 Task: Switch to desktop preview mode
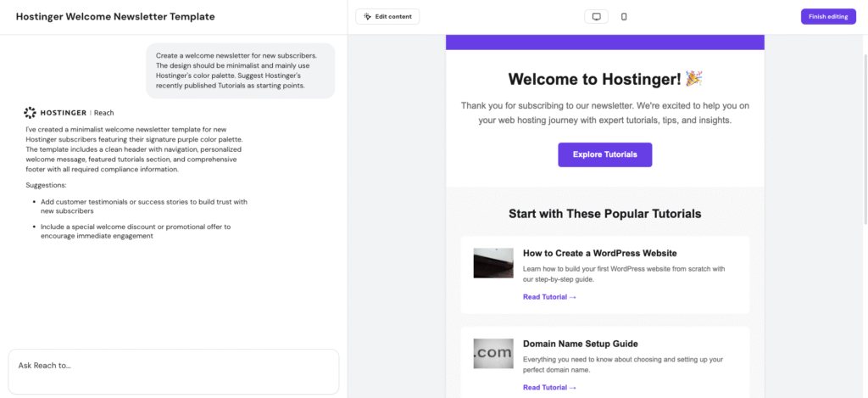click(x=596, y=17)
